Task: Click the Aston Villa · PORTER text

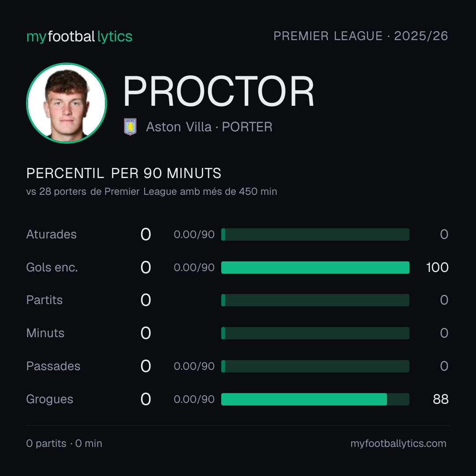Action: (x=209, y=127)
